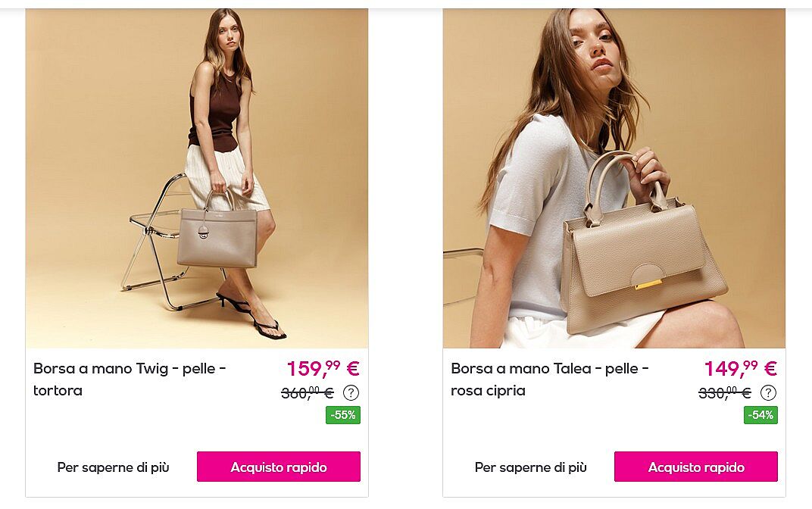Open the Talea handbag product photo

[x=614, y=178]
